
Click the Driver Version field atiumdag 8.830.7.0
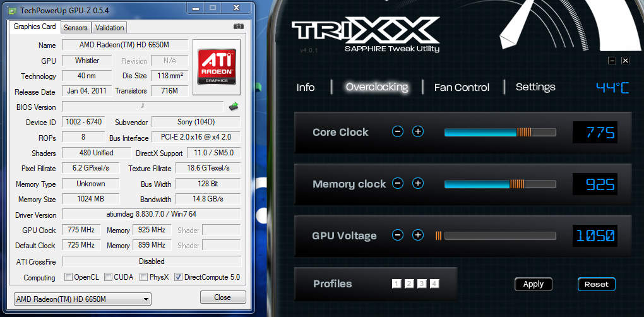(151, 214)
